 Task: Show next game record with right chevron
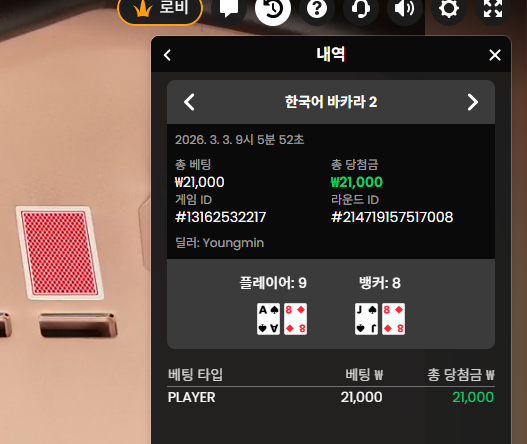pyautogui.click(x=473, y=102)
